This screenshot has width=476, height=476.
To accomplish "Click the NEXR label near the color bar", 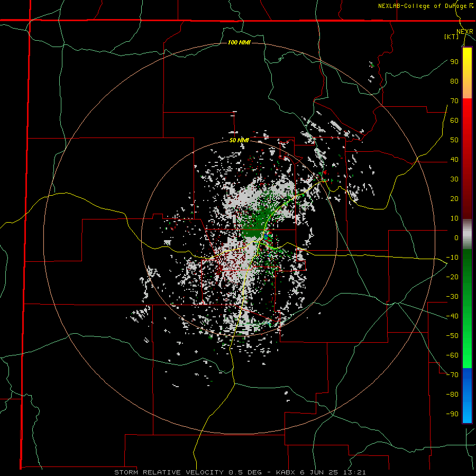I will pyautogui.click(x=465, y=32).
